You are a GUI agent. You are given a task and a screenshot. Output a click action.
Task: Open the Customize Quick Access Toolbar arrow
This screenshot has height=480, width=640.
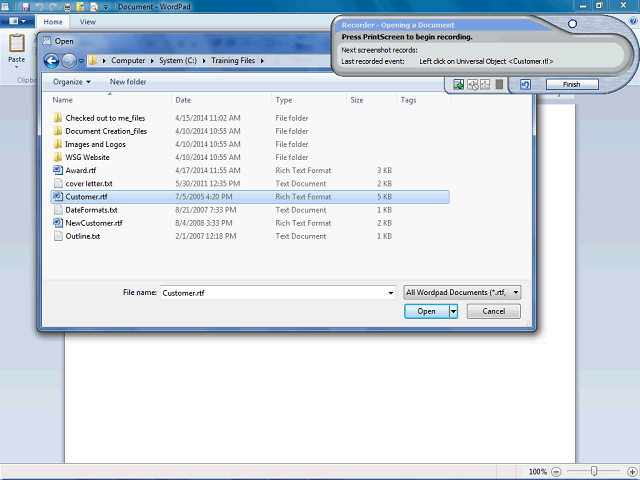click(106, 7)
